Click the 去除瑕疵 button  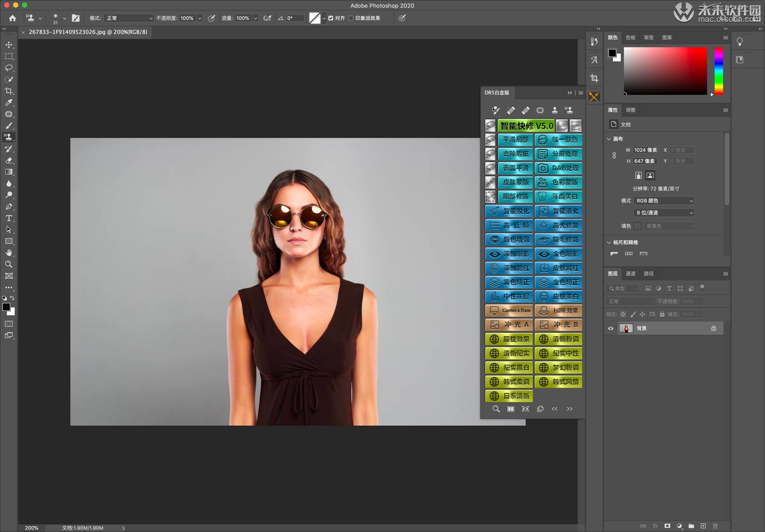pos(515,154)
